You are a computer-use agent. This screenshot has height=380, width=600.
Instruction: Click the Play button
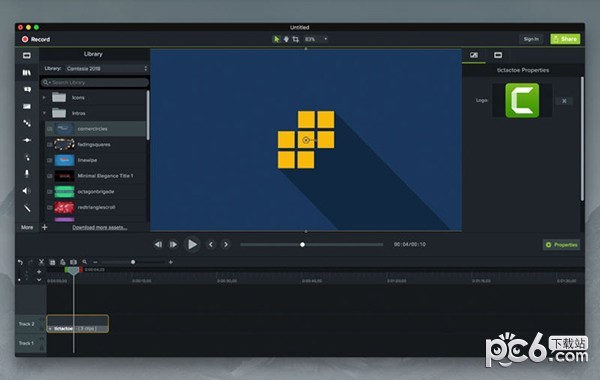[x=192, y=245]
